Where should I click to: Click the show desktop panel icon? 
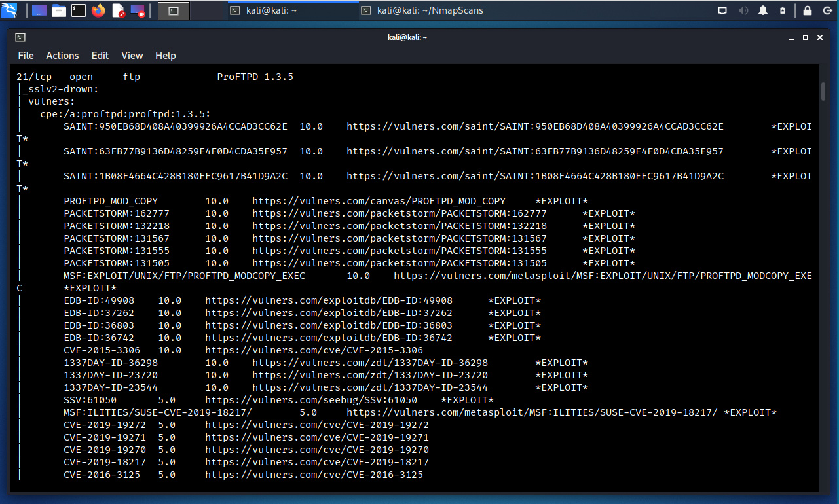(39, 10)
